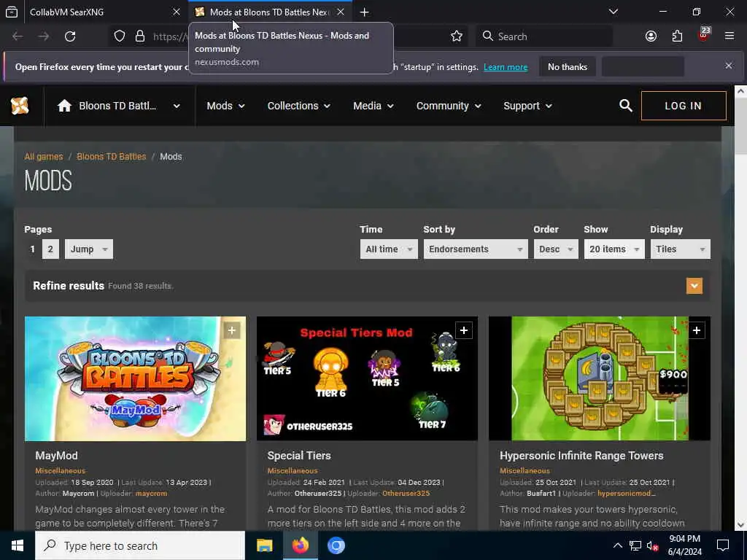Go back with browser back arrow
The height and width of the screenshot is (560, 747).
[x=18, y=36]
